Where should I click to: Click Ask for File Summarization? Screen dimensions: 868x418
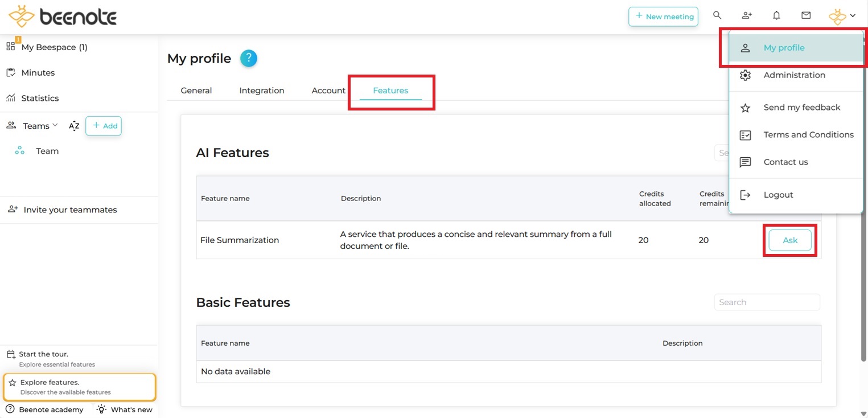click(789, 240)
